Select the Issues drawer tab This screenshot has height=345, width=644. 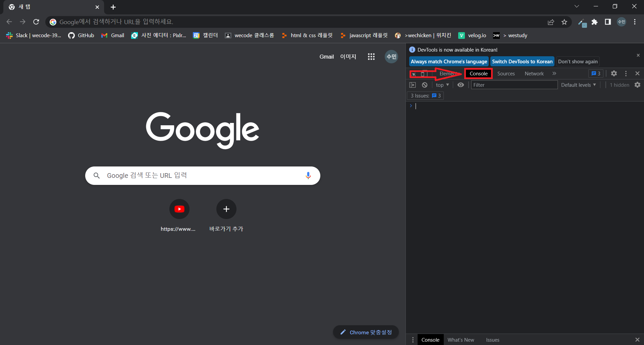coord(492,340)
